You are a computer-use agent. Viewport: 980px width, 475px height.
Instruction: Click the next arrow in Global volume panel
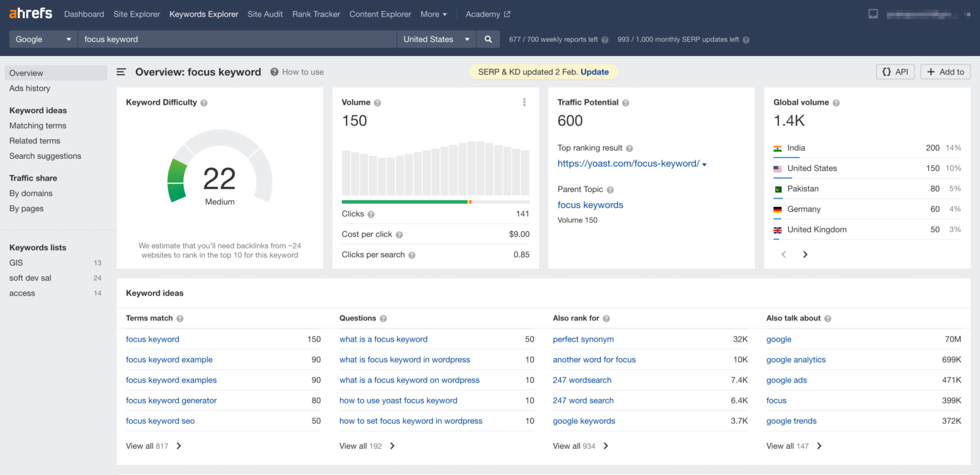[805, 254]
